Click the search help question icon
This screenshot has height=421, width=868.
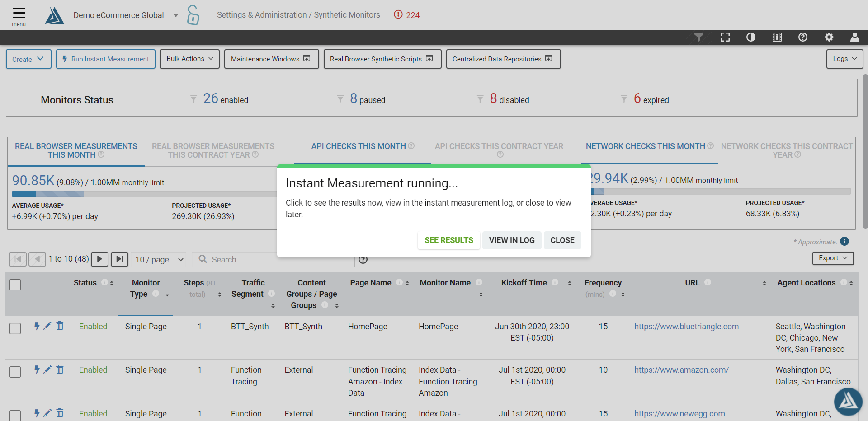click(x=363, y=260)
